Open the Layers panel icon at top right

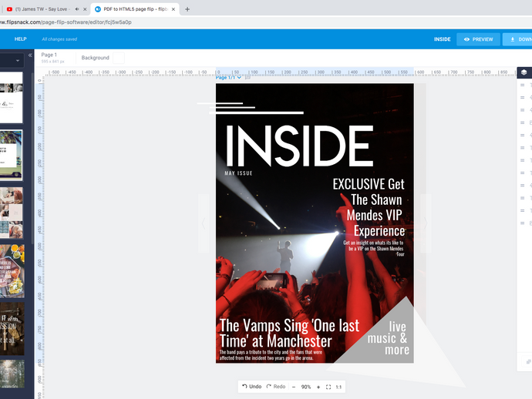524,72
